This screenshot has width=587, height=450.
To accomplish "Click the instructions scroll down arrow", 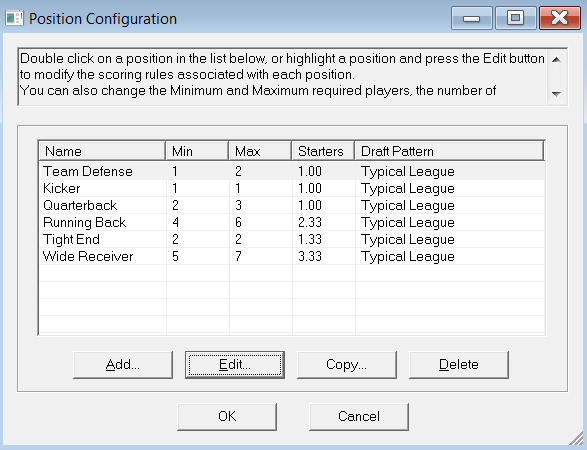I will 556,94.
